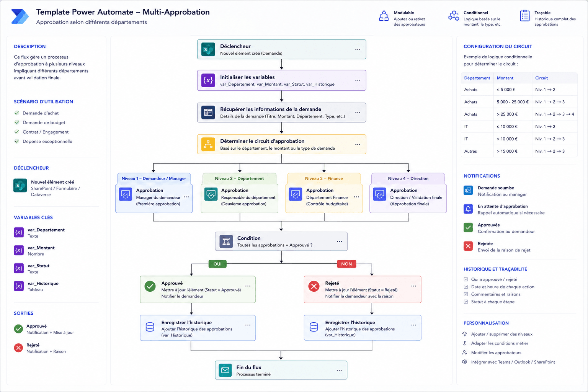Open the Rejeté step options menu
The image size is (588, 392).
414,286
